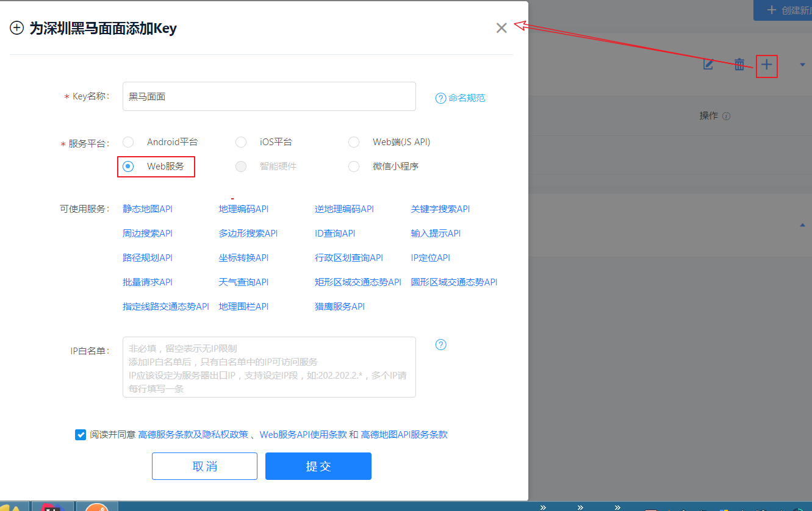This screenshot has width=812, height=511.
Task: Open the 路径规划API link
Action: pyautogui.click(x=148, y=258)
